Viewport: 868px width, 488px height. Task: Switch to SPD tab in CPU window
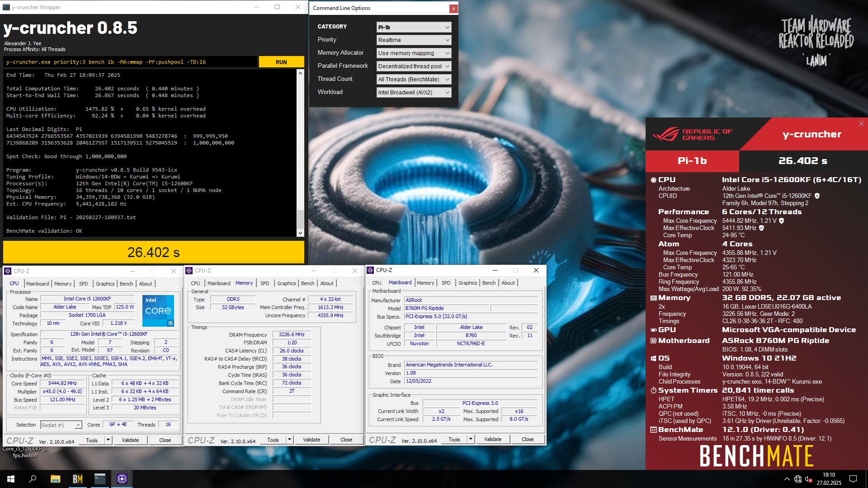(84, 284)
